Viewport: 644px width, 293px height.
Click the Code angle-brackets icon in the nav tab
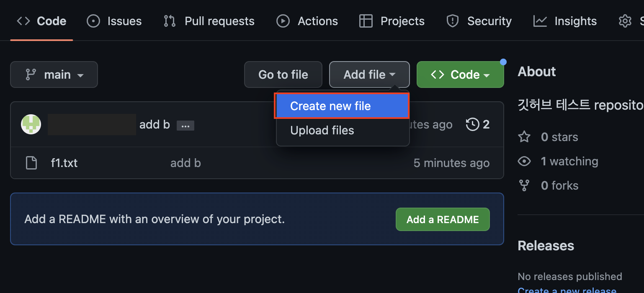click(23, 21)
